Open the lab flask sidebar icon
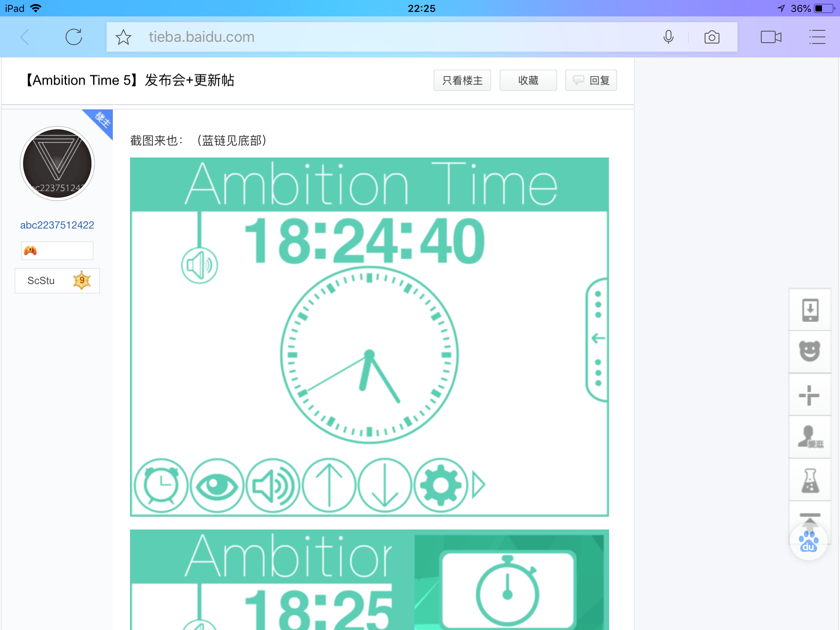Screen dimensions: 840x630 point(810,480)
